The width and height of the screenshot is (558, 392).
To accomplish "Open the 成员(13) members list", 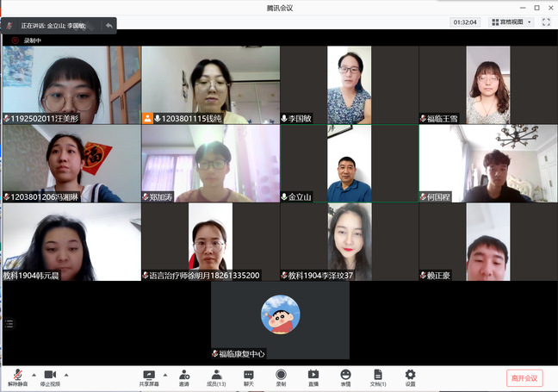I will (216, 376).
